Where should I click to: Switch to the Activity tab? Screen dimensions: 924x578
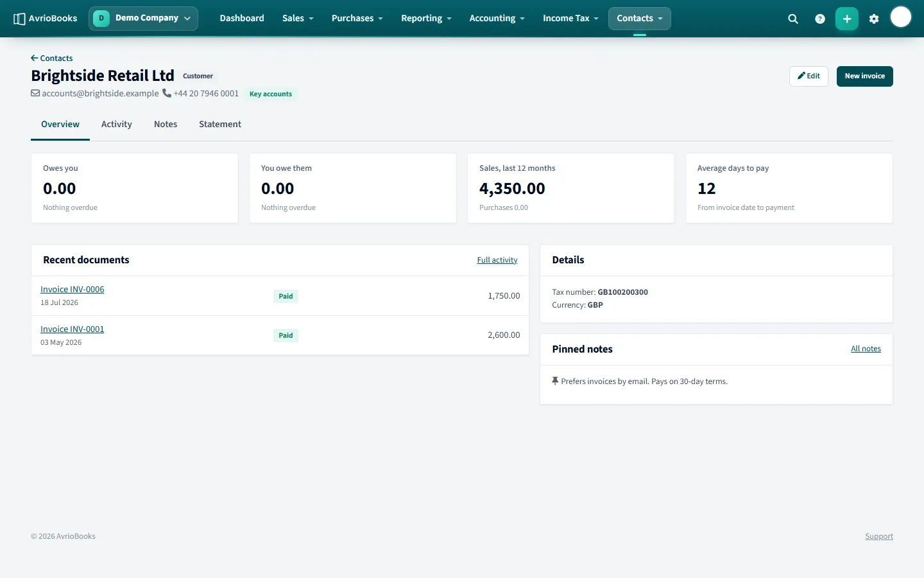pyautogui.click(x=117, y=125)
